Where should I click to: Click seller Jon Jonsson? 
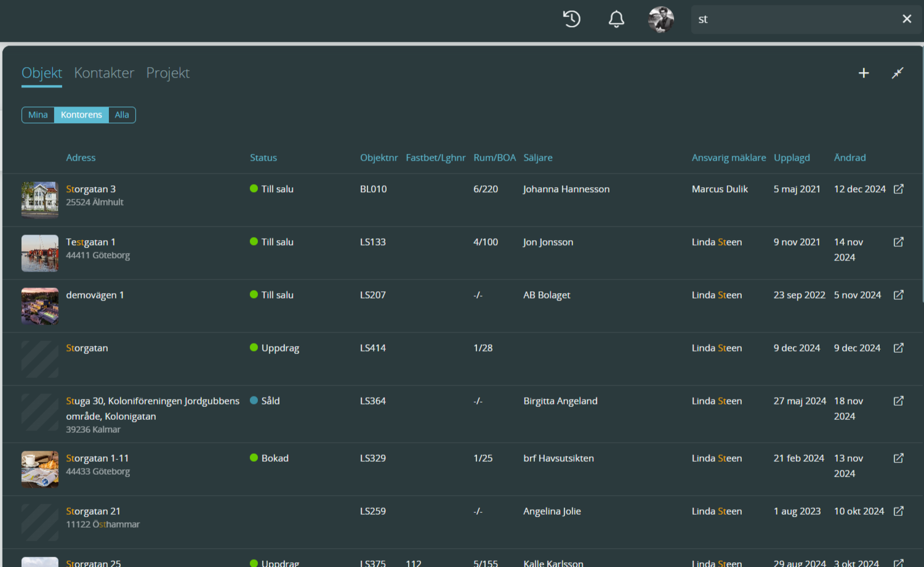coord(548,242)
